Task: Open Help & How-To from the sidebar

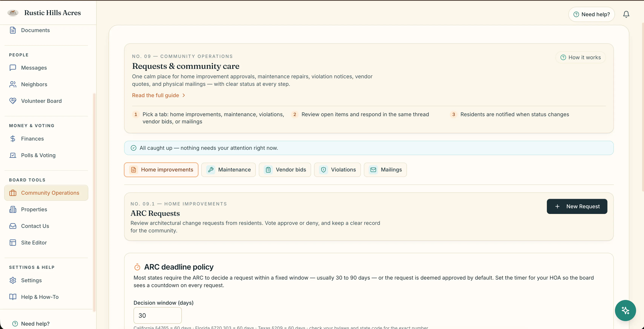Action: [46, 297]
